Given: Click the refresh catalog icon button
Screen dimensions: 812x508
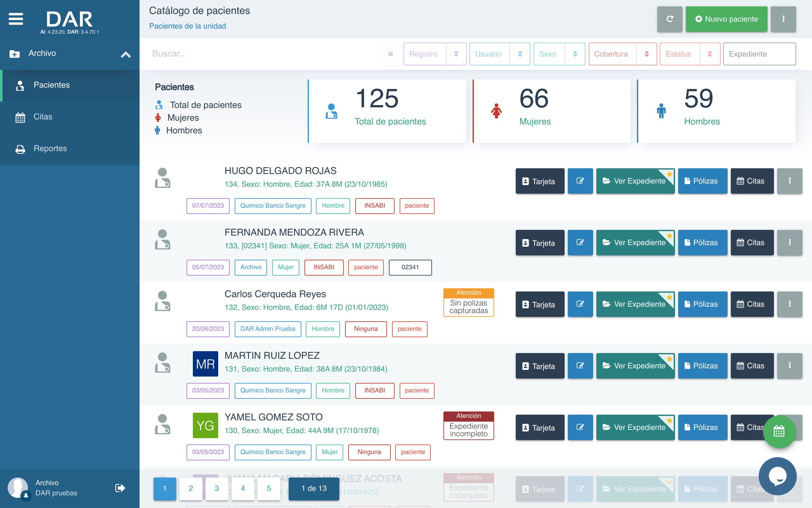Looking at the screenshot, I should coord(669,19).
